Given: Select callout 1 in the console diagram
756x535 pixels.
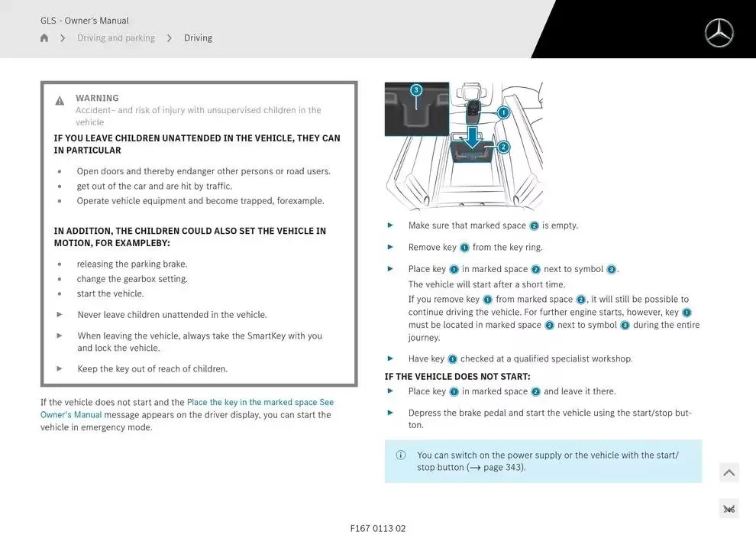Looking at the screenshot, I should 503,112.
